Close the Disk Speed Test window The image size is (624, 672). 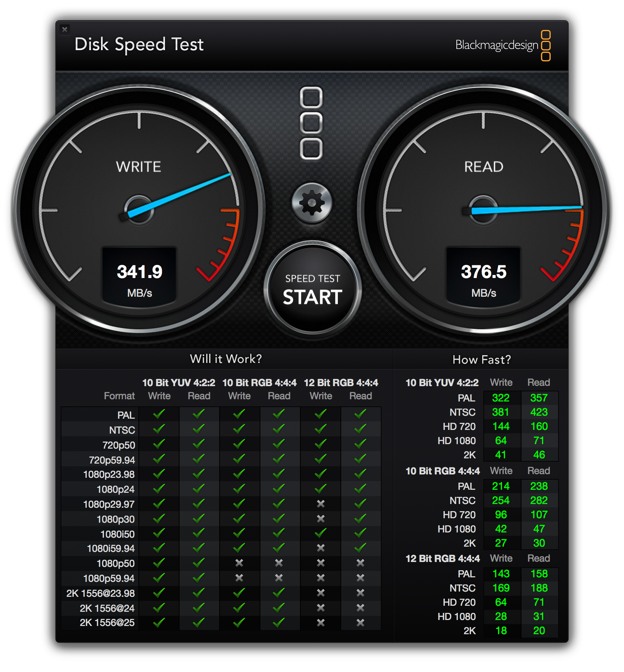[x=65, y=29]
